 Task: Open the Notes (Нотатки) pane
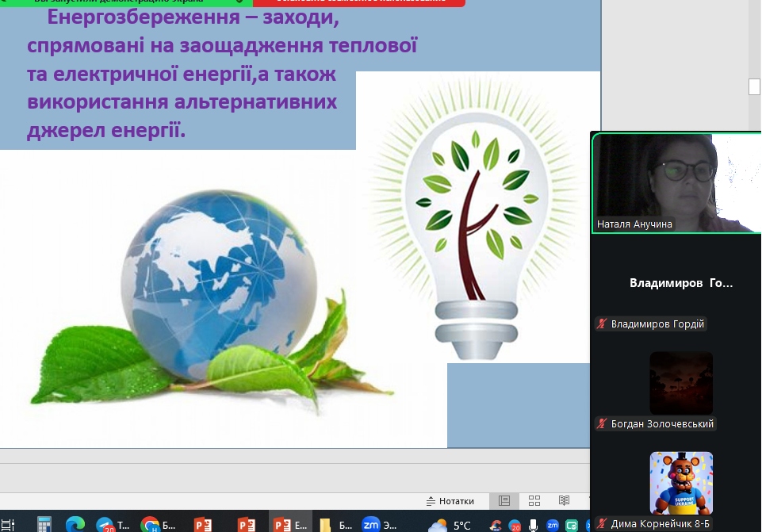450,501
